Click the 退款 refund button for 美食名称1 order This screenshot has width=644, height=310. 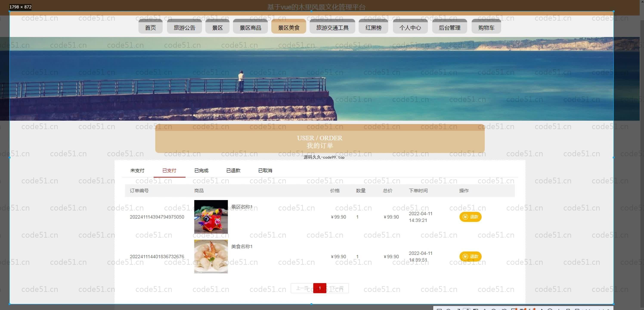click(470, 256)
